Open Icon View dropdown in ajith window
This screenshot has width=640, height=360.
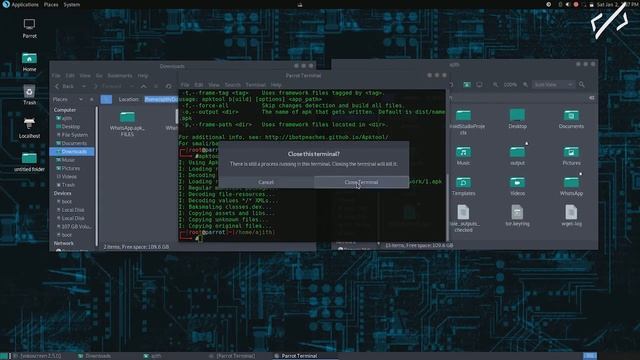tap(553, 84)
